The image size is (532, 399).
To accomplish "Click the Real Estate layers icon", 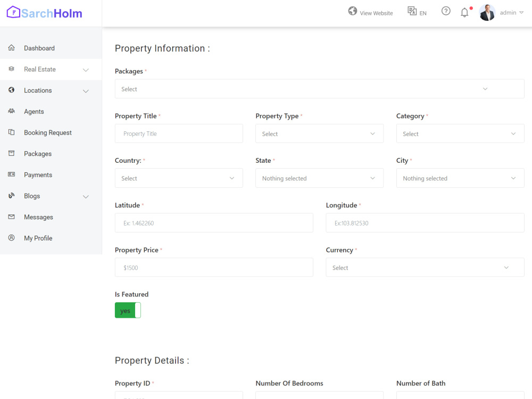I will [12, 69].
